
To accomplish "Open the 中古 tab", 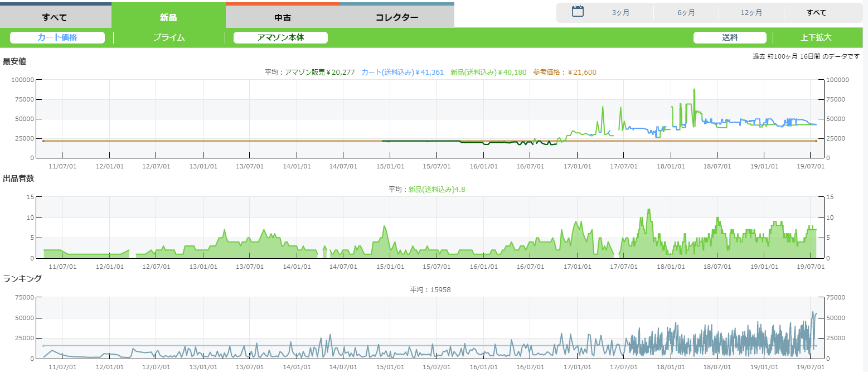I will [x=283, y=17].
